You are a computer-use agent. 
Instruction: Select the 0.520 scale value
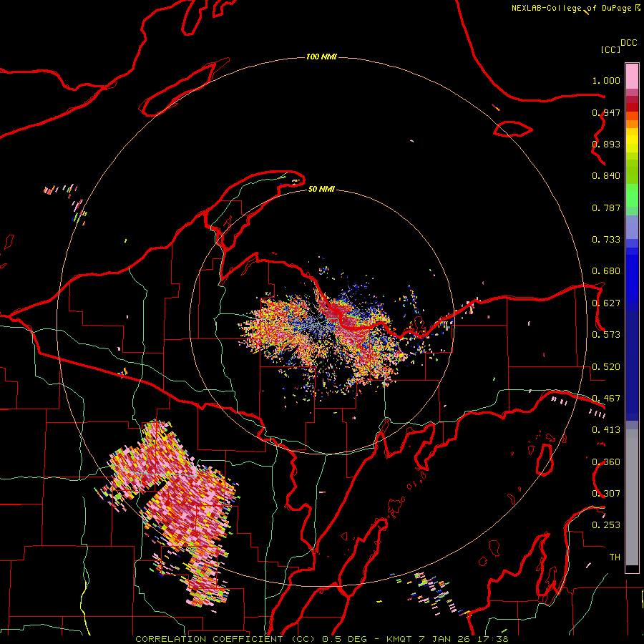606,367
